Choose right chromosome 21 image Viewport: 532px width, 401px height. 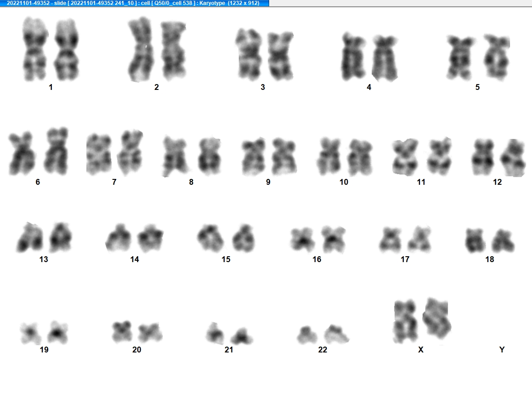[x=242, y=335]
